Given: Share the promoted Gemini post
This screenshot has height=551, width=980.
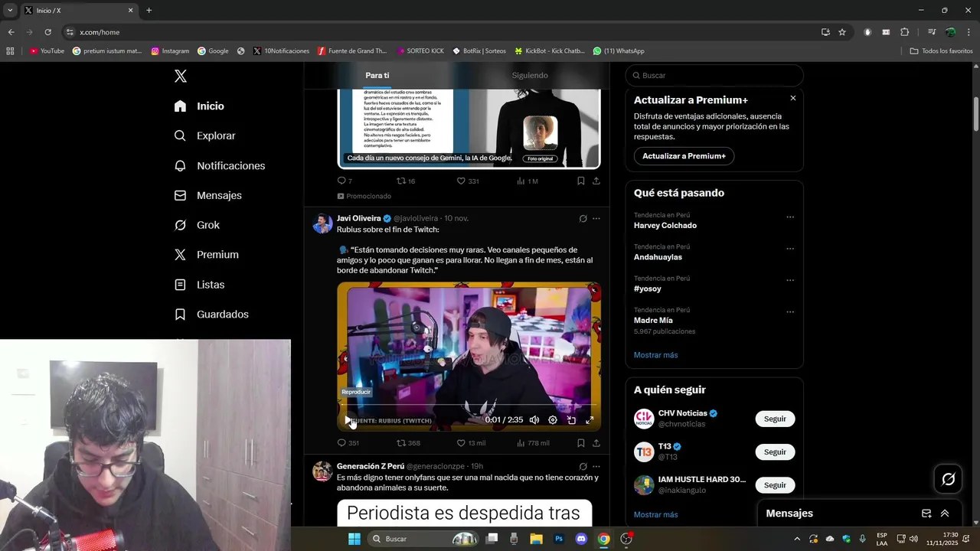Looking at the screenshot, I should pyautogui.click(x=596, y=181).
